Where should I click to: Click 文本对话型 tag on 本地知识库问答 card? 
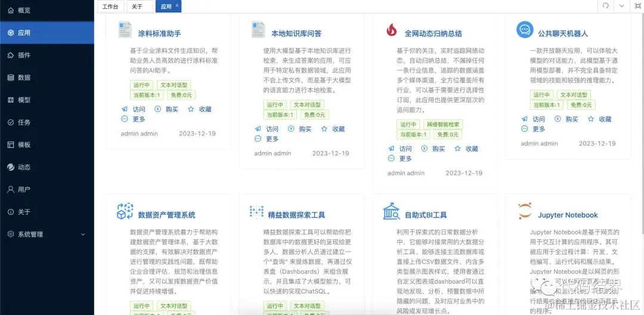point(307,105)
